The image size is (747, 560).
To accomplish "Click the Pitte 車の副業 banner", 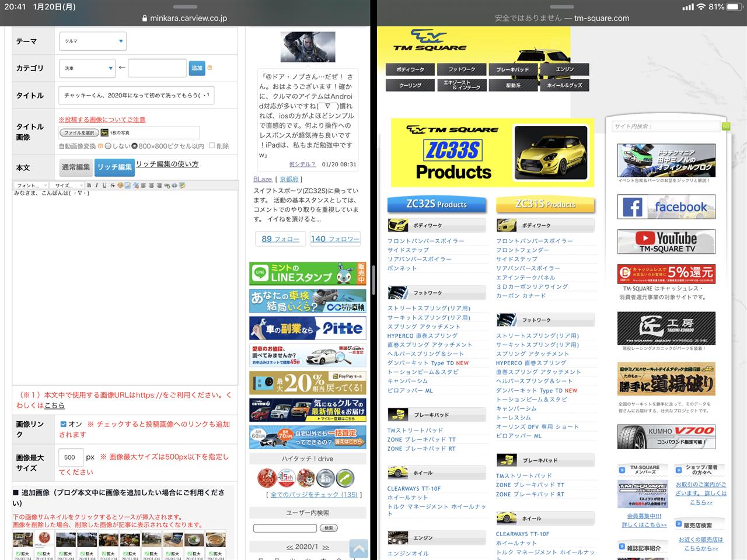I will tap(308, 328).
